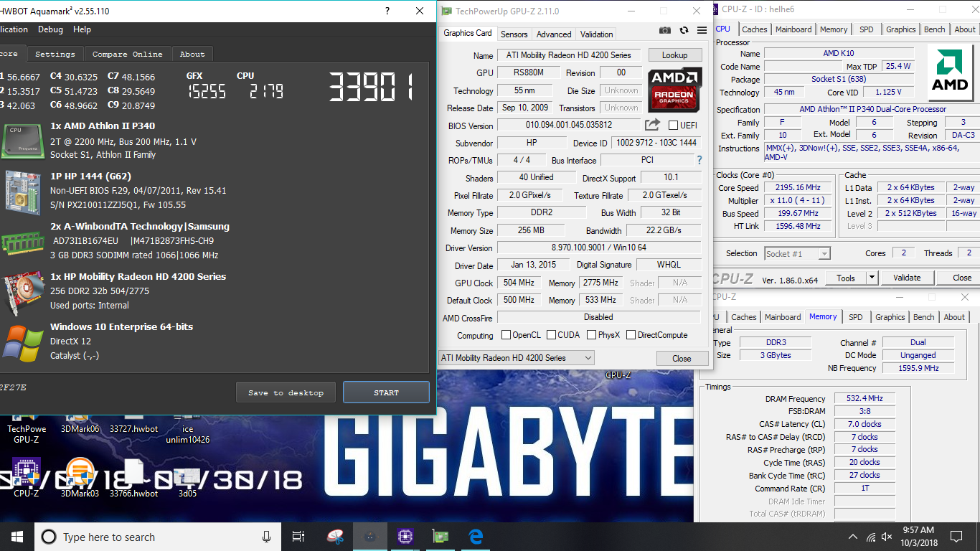Open the Help menu in Aquamark
This screenshot has width=980, height=551.
tap(82, 29)
